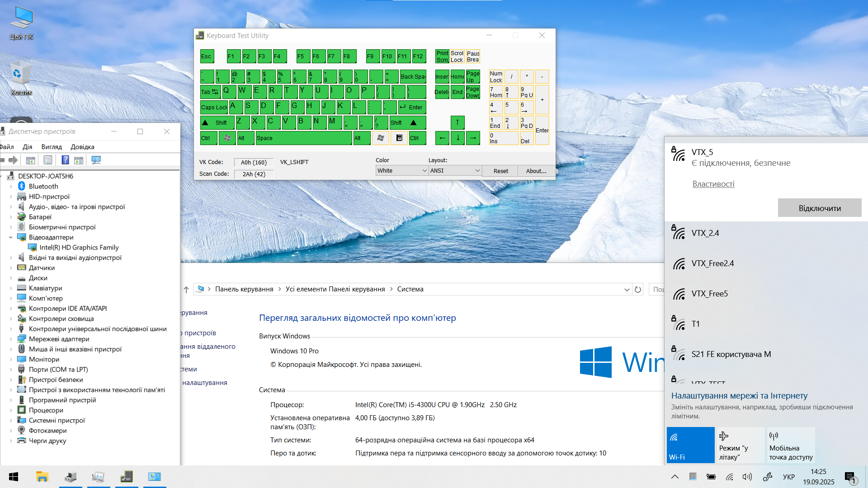This screenshot has width=868, height=488.
Task: Click Scan for hardware changes toolbar icon
Action: pos(96,160)
